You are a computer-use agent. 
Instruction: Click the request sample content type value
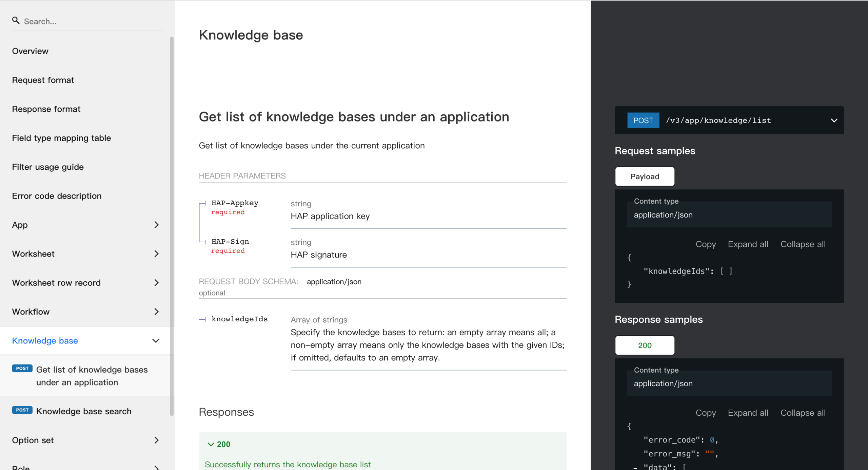point(663,215)
